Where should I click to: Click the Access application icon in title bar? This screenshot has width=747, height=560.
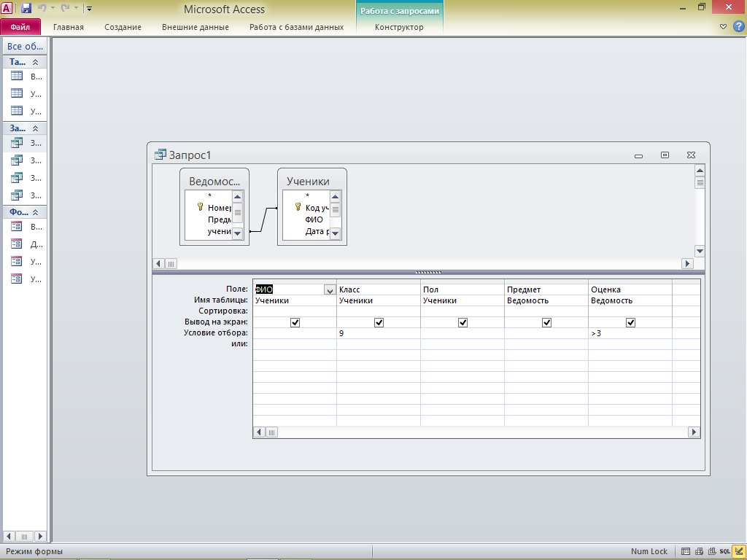coord(7,8)
